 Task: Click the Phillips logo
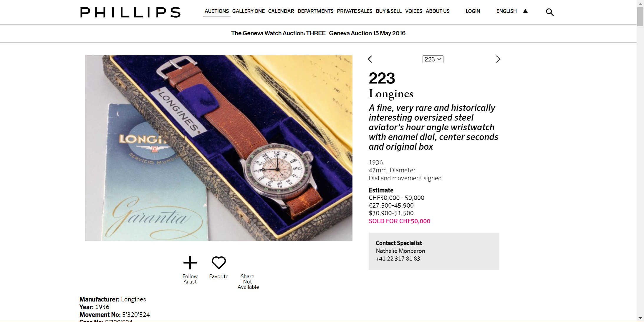tap(130, 12)
